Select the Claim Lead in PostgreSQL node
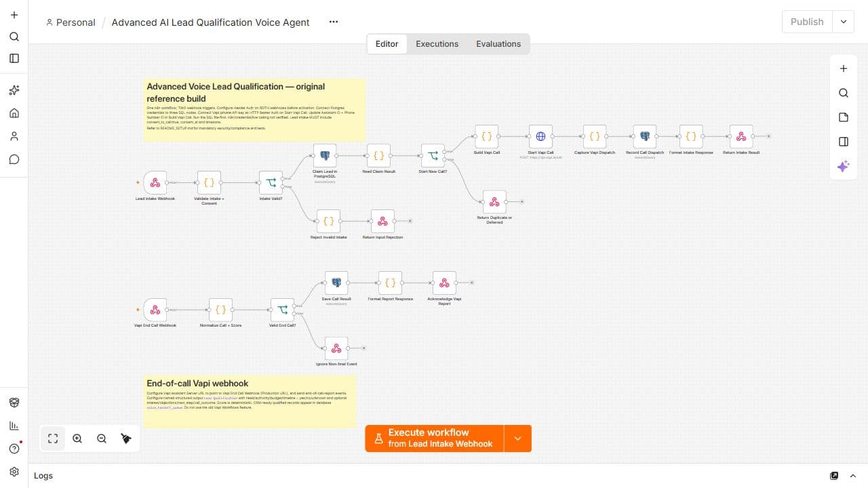The width and height of the screenshot is (868, 488). 325,155
